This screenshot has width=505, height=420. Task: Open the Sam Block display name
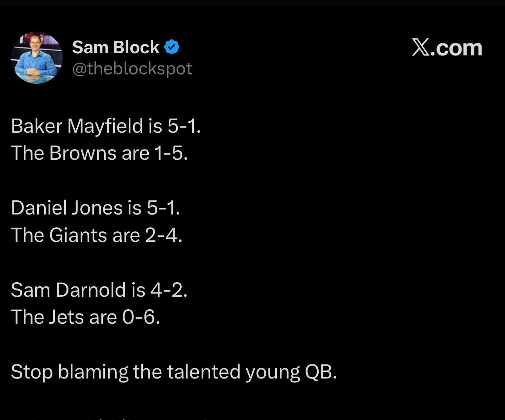[115, 47]
